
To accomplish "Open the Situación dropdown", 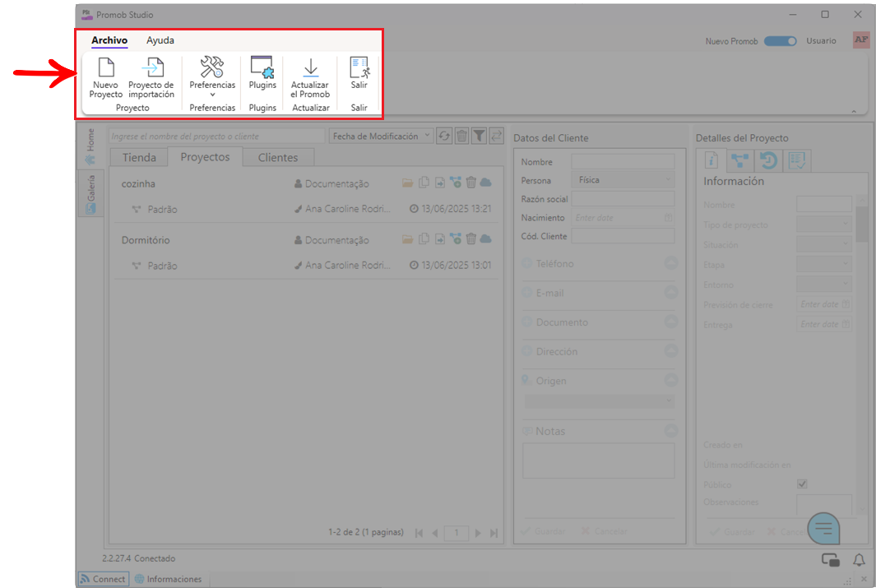I will coord(824,244).
